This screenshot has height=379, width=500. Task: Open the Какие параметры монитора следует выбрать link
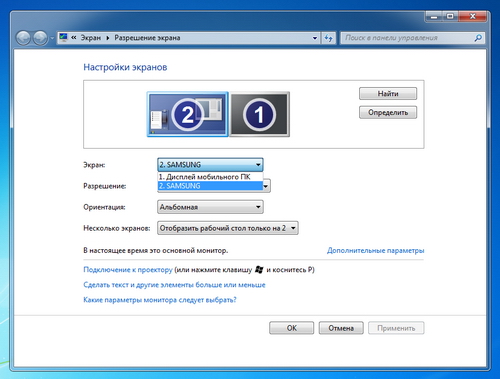point(160,300)
